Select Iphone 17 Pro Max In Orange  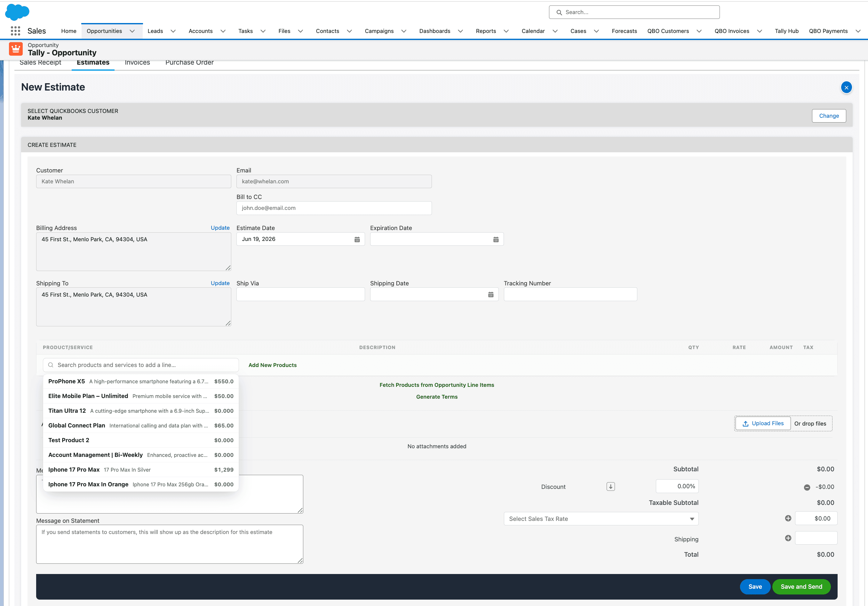point(141,485)
